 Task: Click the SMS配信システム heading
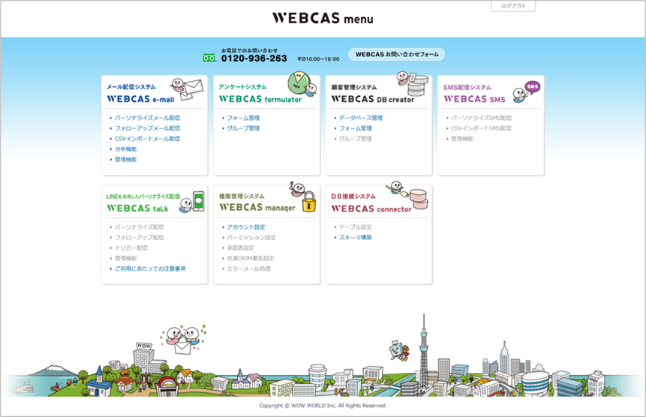point(467,87)
